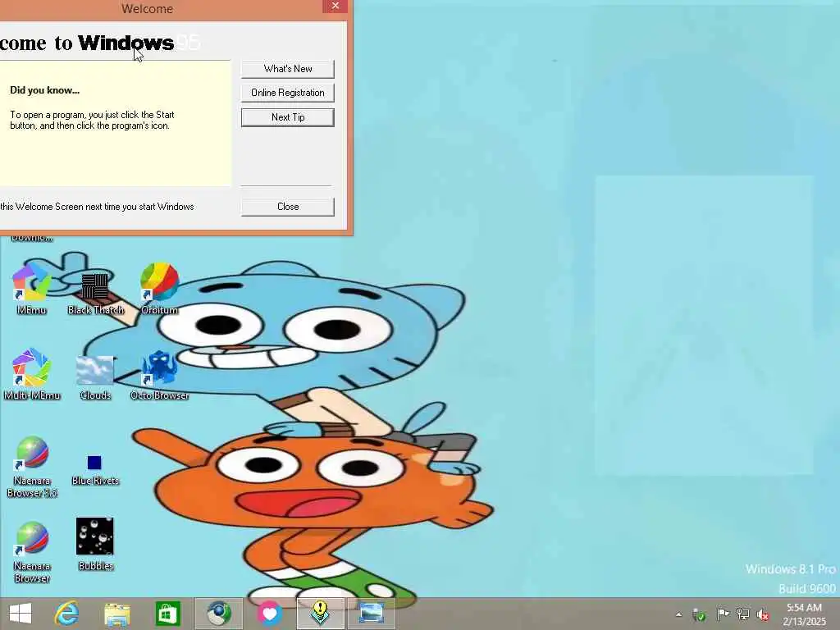This screenshot has width=840, height=630.
Task: Open the Windows Store taskbar icon
Action: point(167,614)
